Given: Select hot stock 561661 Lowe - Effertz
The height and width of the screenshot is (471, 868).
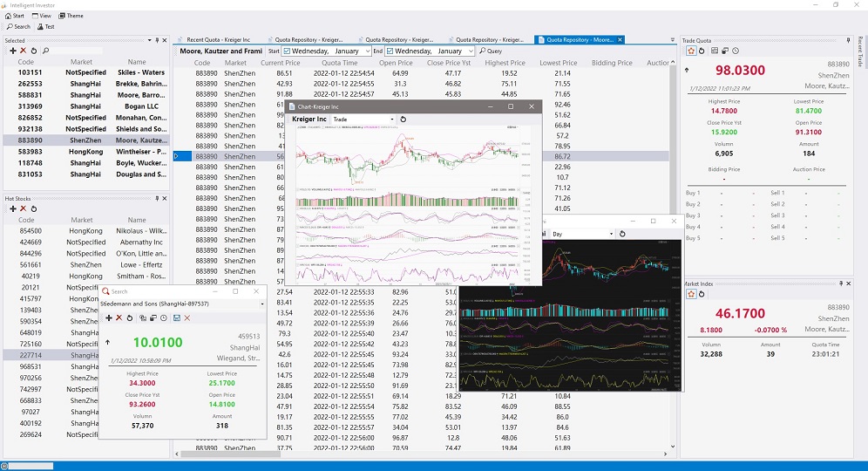Looking at the screenshot, I should click(86, 265).
